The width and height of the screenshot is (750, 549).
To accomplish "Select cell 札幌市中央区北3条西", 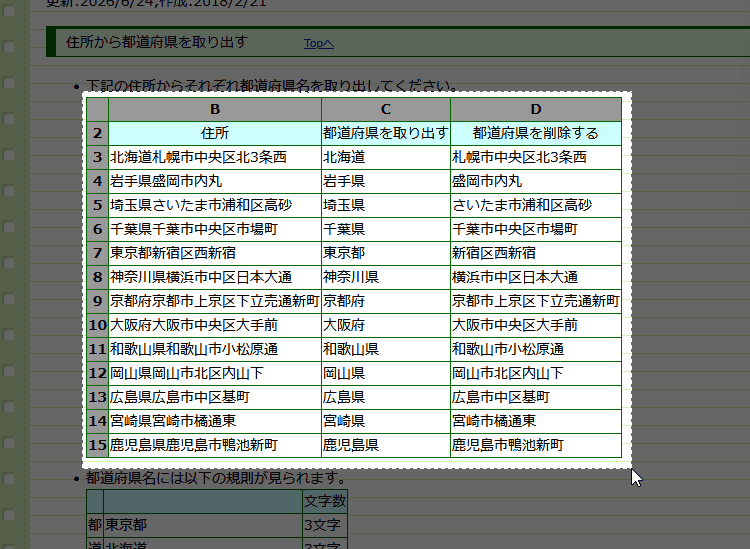I will 536,157.
